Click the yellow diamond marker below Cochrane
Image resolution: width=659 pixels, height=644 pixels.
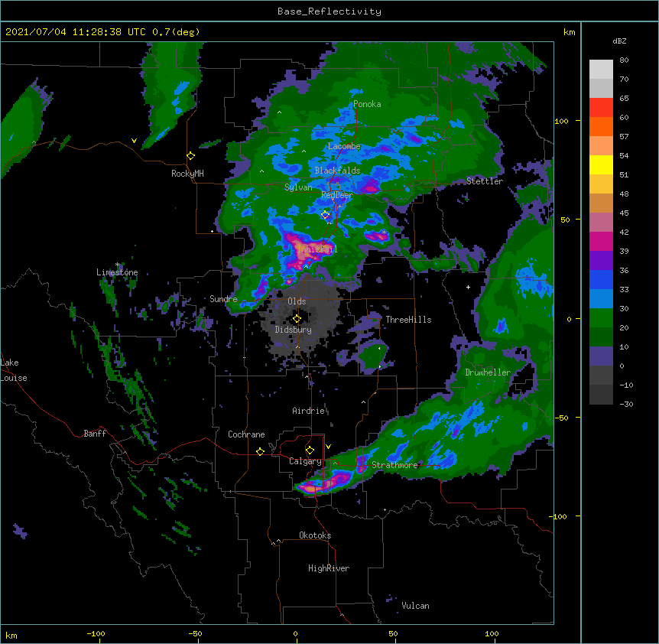pyautogui.click(x=260, y=451)
